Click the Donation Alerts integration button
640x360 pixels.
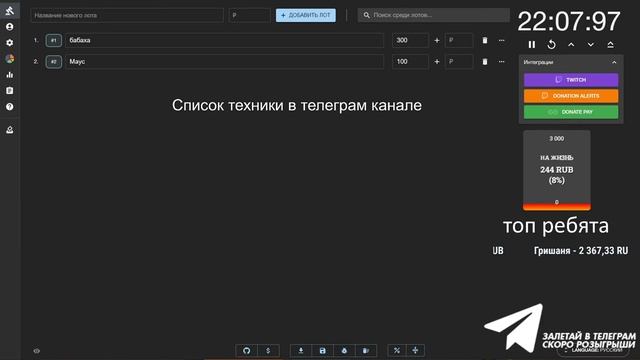[571, 96]
